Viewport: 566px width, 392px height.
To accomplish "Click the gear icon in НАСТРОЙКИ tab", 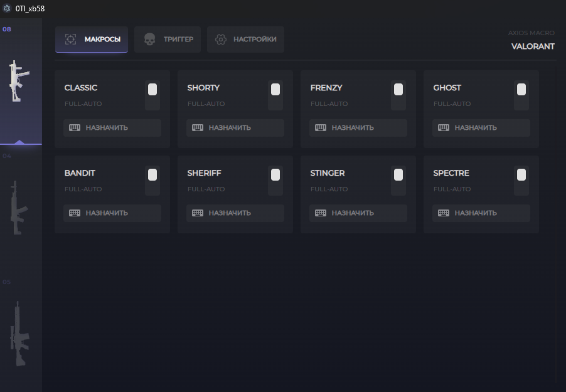I will (x=221, y=40).
